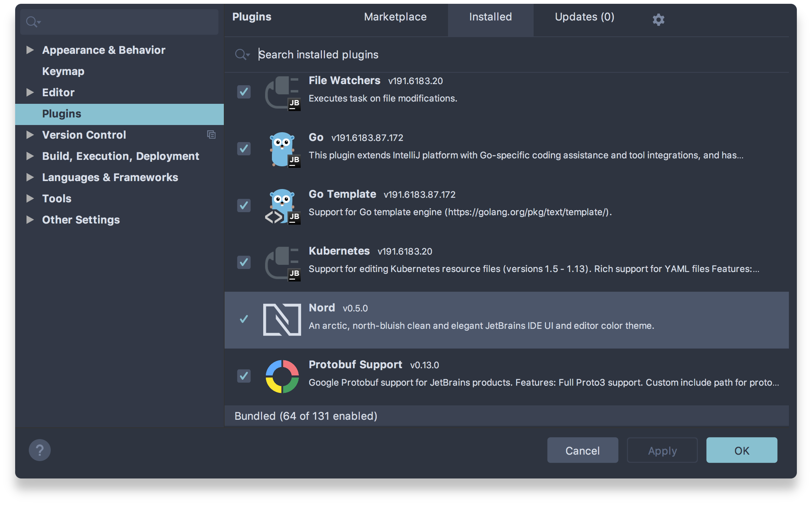This screenshot has height=505, width=812.
Task: Open the plugins gear settings menu
Action: tap(658, 19)
